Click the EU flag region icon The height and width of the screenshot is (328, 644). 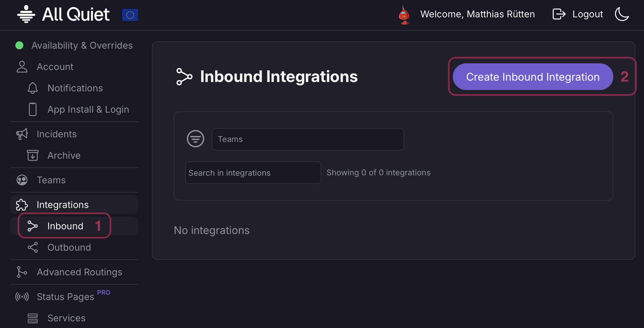pos(130,15)
